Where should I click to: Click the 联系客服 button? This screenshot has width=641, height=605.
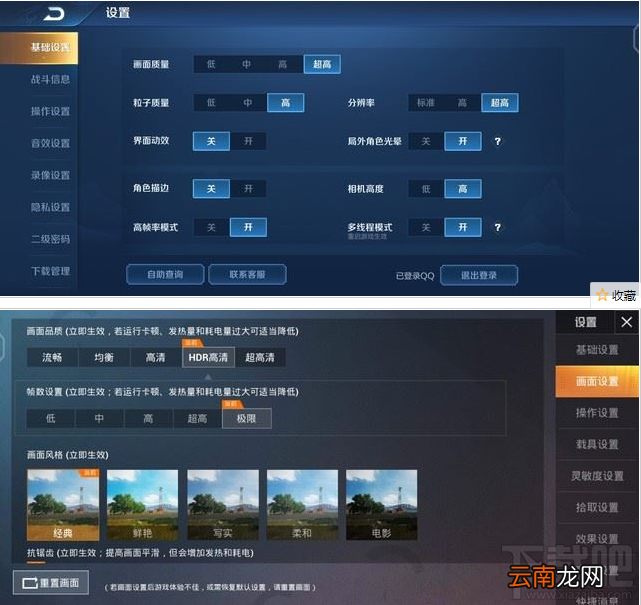(247, 274)
